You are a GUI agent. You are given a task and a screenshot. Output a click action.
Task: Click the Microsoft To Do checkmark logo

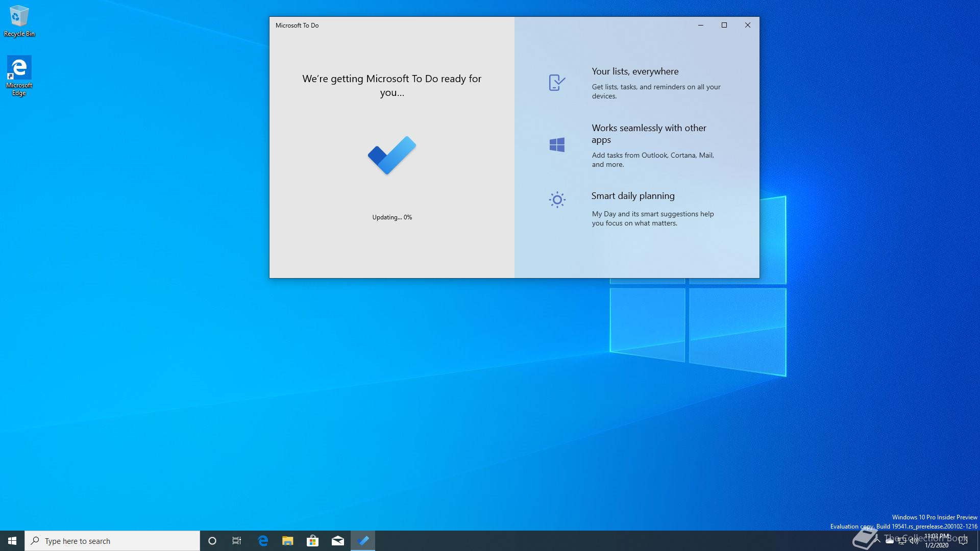392,155
